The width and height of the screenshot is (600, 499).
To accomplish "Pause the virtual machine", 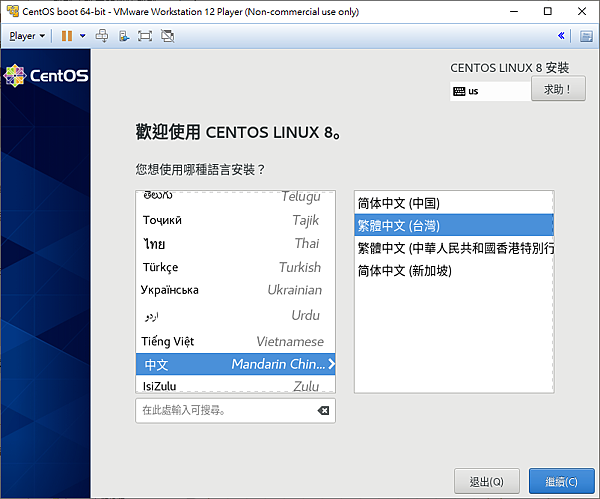I will click(67, 36).
